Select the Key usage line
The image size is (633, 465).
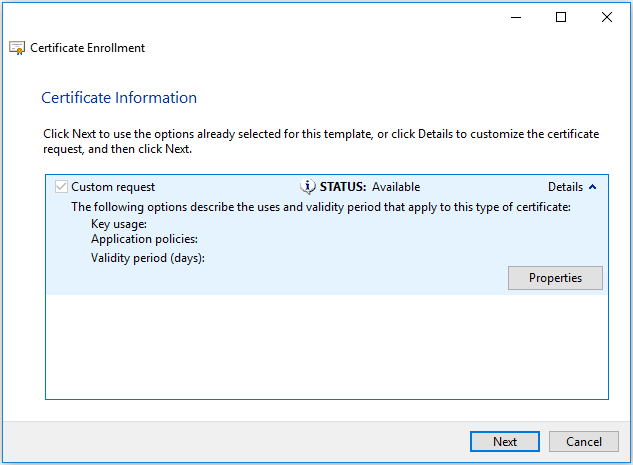pyautogui.click(x=119, y=224)
